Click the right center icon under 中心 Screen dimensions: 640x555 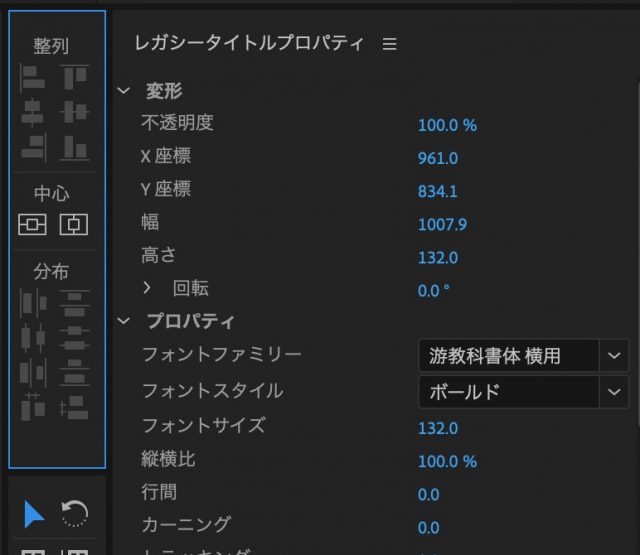pos(74,224)
